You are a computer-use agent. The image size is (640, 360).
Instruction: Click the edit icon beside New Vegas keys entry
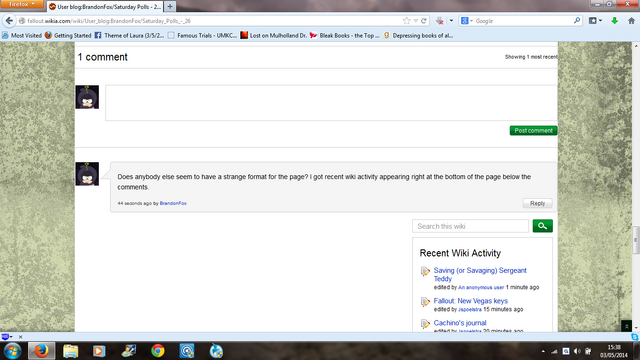(425, 302)
